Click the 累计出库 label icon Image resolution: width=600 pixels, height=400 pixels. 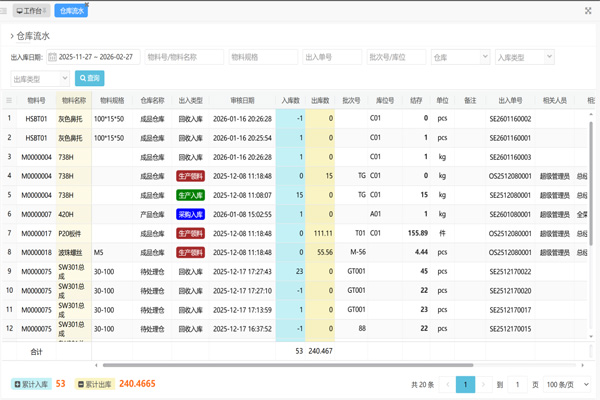coord(81,384)
